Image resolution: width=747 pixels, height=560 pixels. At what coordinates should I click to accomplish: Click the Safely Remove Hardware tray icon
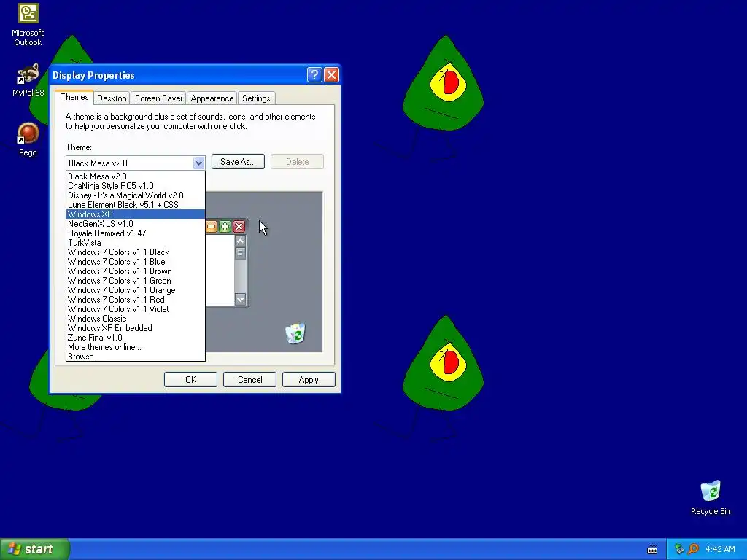(x=679, y=549)
